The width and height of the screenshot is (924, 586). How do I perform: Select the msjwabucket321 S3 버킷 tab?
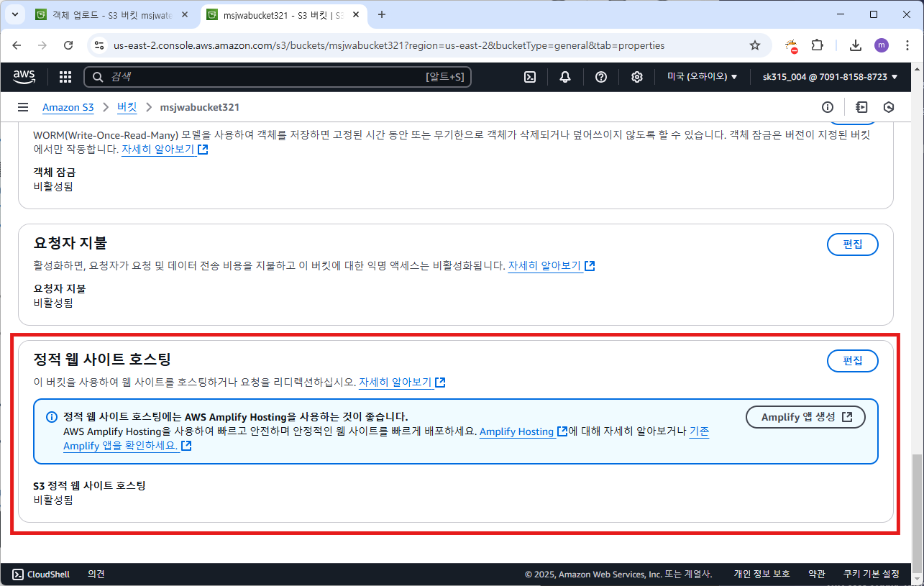click(x=283, y=14)
